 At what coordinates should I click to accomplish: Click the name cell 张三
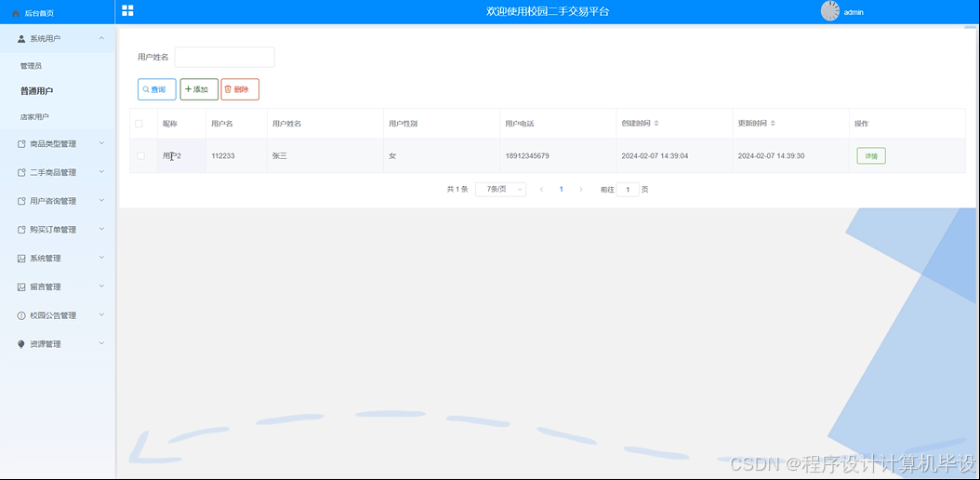[x=279, y=156]
